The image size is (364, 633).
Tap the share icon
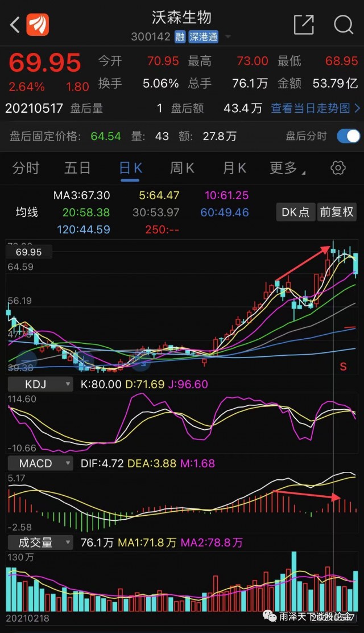304,24
